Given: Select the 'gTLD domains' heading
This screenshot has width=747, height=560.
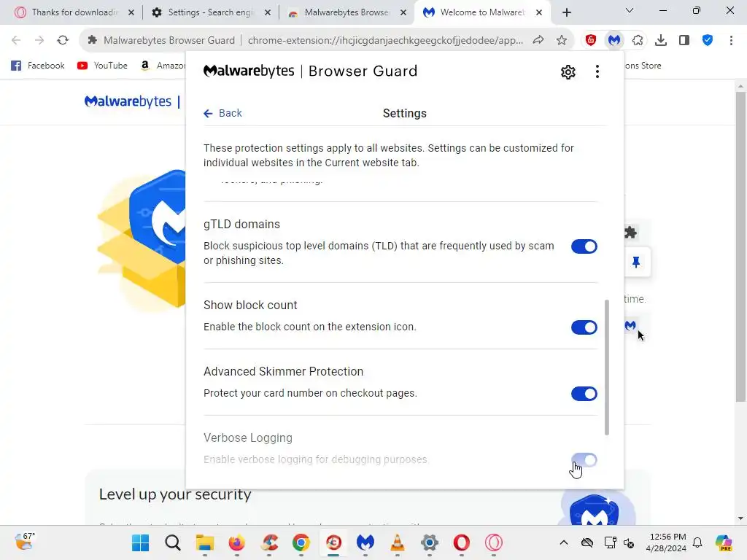Looking at the screenshot, I should 241,225.
